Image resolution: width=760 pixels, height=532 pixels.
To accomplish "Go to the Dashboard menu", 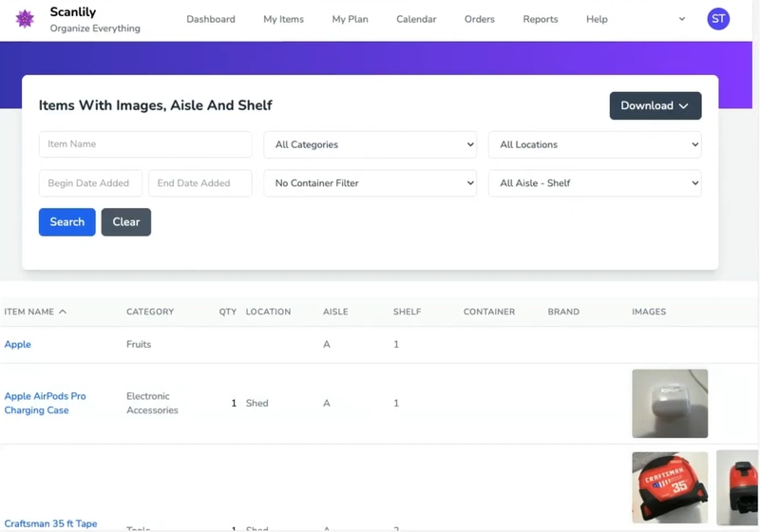I will pos(211,19).
